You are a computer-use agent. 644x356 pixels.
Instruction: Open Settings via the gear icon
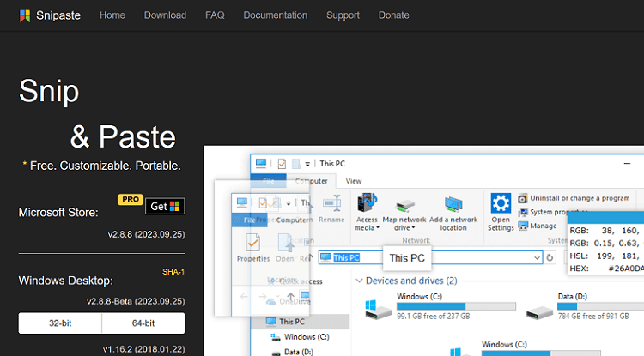[501, 203]
